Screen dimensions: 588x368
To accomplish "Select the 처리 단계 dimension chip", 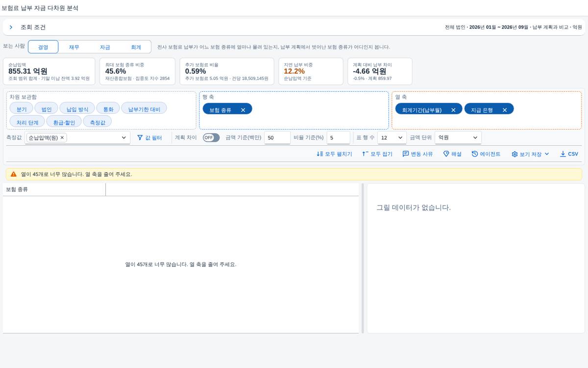I will [27, 121].
